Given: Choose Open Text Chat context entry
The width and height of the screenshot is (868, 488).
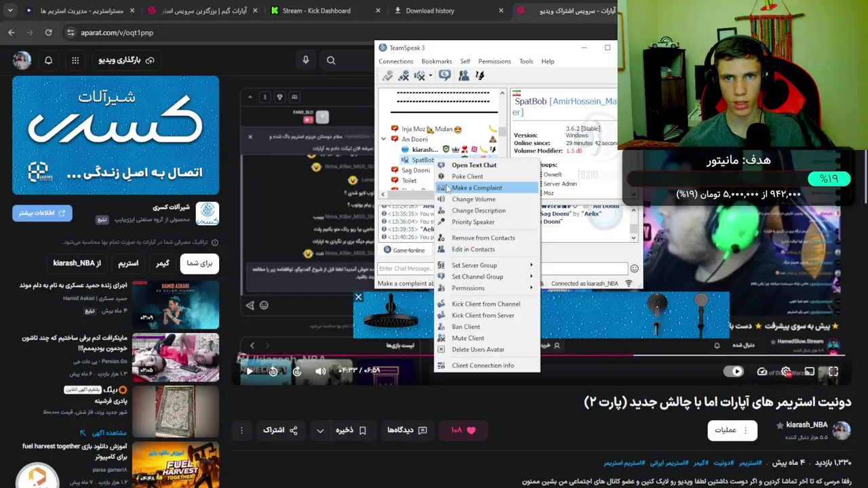Looking at the screenshot, I should [487, 165].
